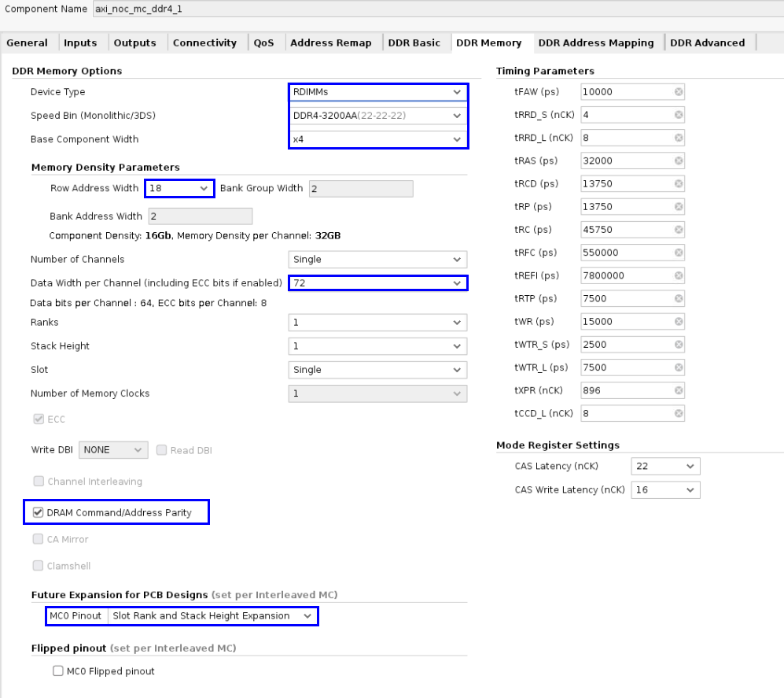Image resolution: width=784 pixels, height=698 pixels.
Task: Clear the tFAW (ps) field value
Action: point(679,92)
